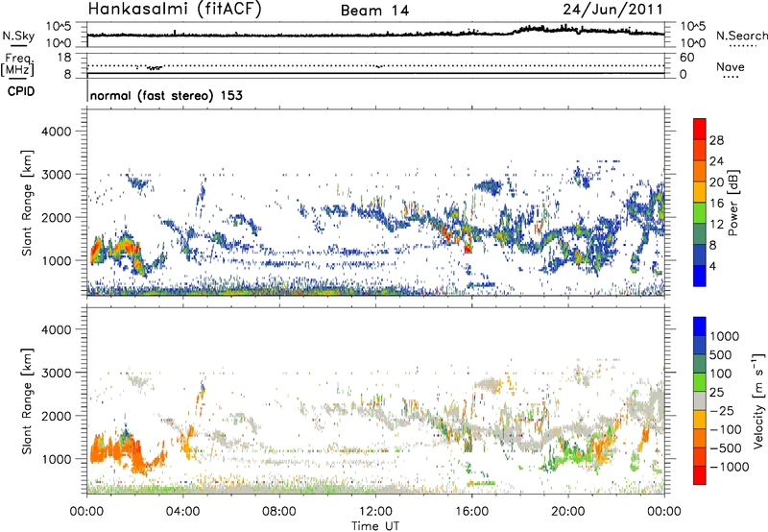
Task: Click the dark blue bottom segment of Power color bar
Action: click(x=700, y=276)
